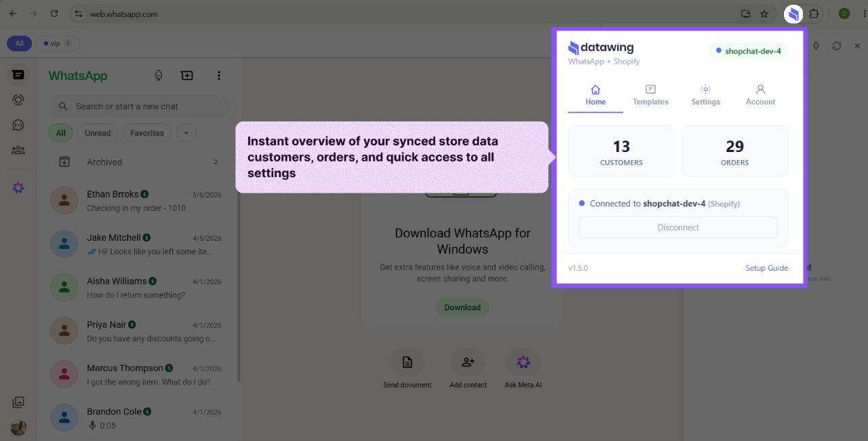Click the bulb icon in the top right bar
The width and height of the screenshot is (868, 441).
click(x=816, y=45)
